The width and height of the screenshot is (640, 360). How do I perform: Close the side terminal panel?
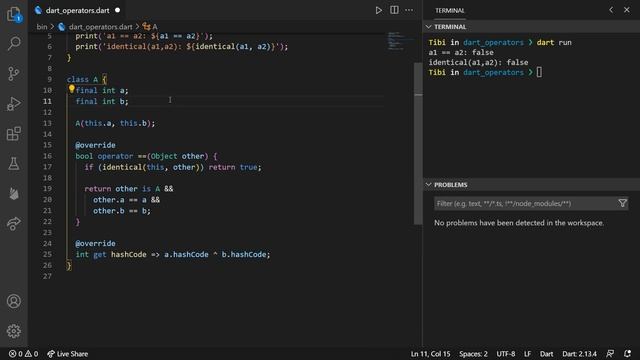click(x=627, y=10)
